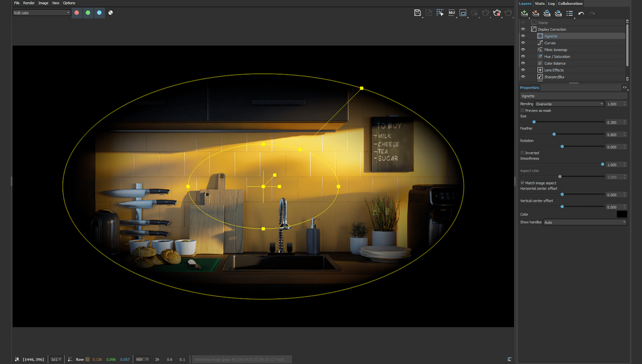Switch to the Stats tab

point(539,3)
